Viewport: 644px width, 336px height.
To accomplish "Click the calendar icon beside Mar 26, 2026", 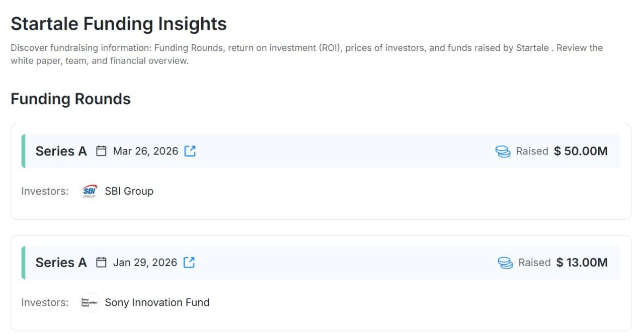I will 101,151.
